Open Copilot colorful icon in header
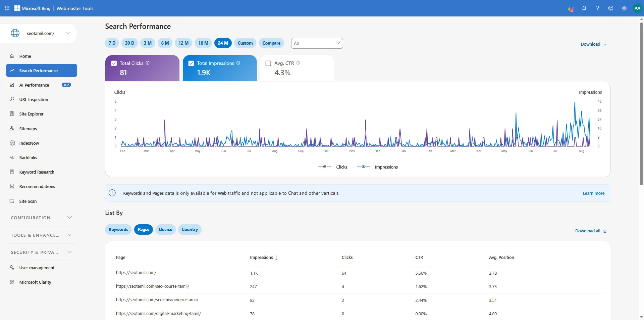This screenshot has height=320, width=644. (x=571, y=8)
